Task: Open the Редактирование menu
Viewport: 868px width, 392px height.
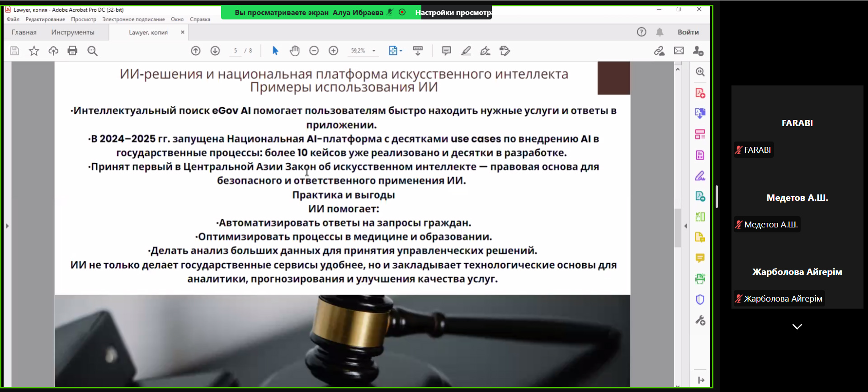Action: (x=45, y=19)
